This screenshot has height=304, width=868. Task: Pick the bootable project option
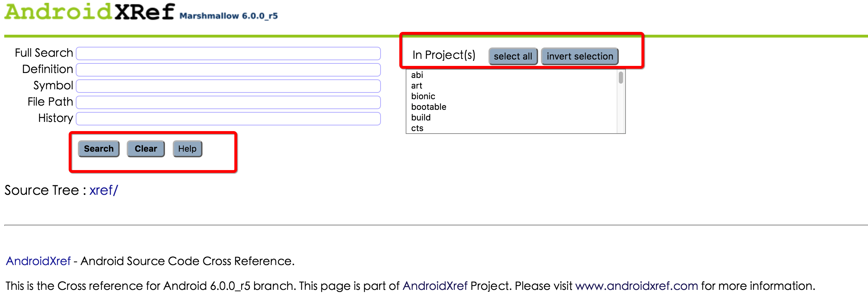click(x=429, y=107)
